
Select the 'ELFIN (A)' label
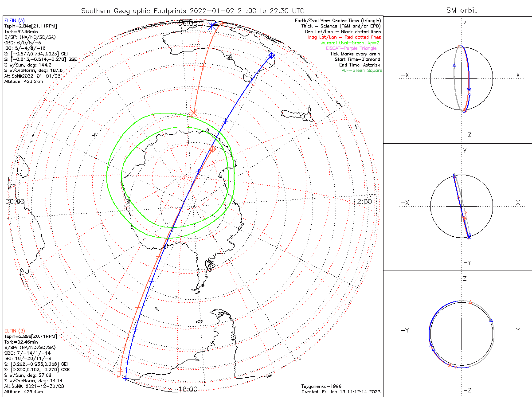(x=16, y=20)
